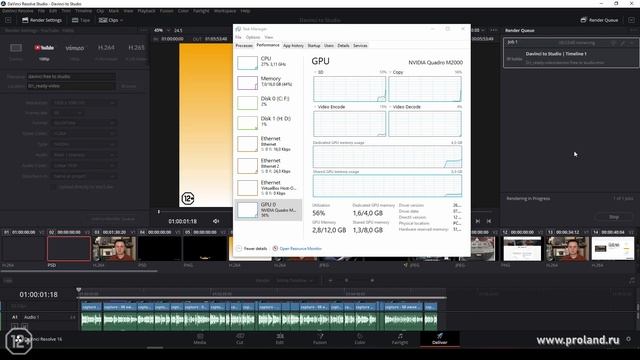
Task: Select the first Ethernet graph entry
Action: (268, 144)
